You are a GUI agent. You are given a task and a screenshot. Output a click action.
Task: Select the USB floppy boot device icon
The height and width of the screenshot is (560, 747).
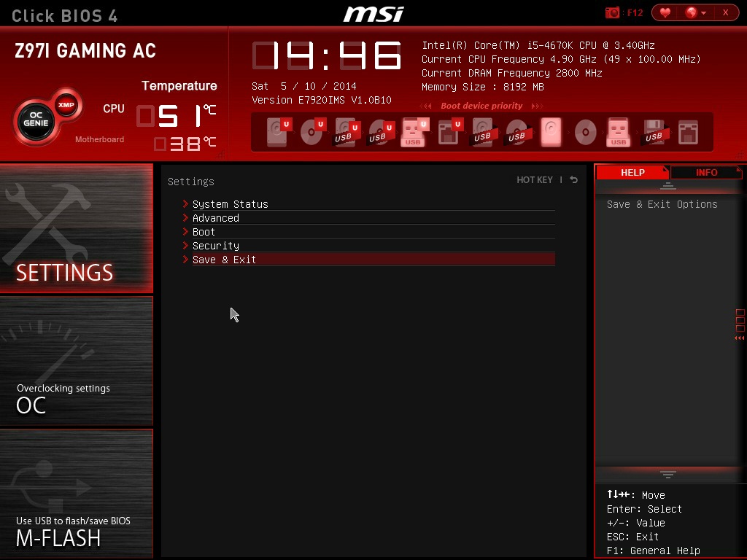tap(654, 132)
